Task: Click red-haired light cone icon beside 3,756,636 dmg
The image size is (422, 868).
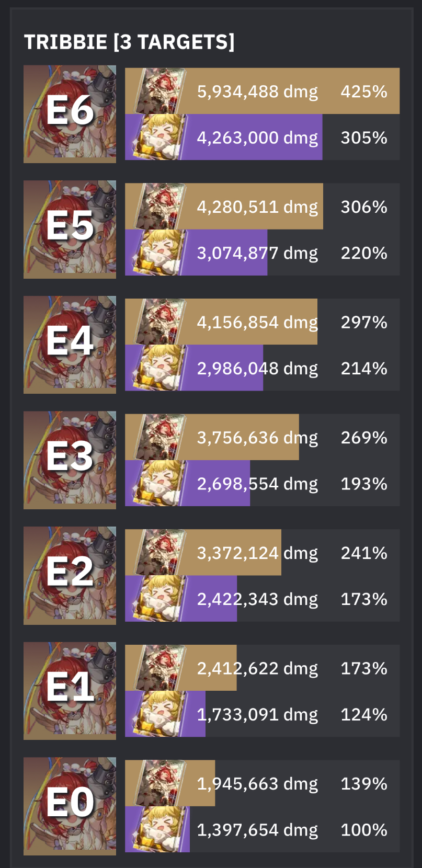Action: (159, 437)
